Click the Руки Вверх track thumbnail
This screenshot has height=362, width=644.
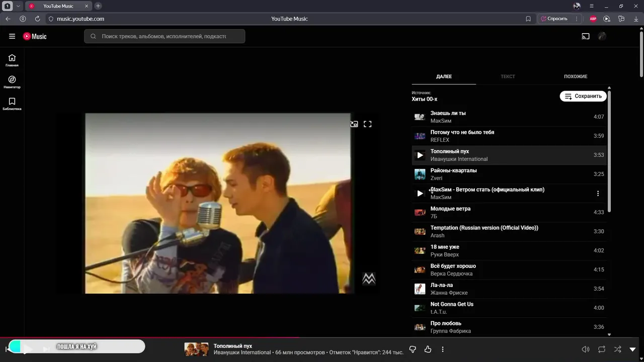[420, 250]
